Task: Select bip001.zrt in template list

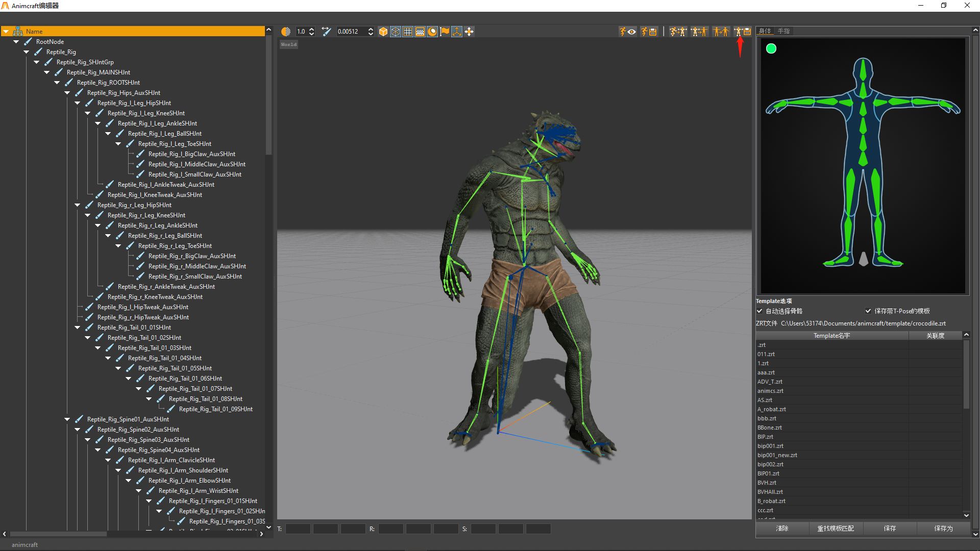Action: (x=770, y=446)
